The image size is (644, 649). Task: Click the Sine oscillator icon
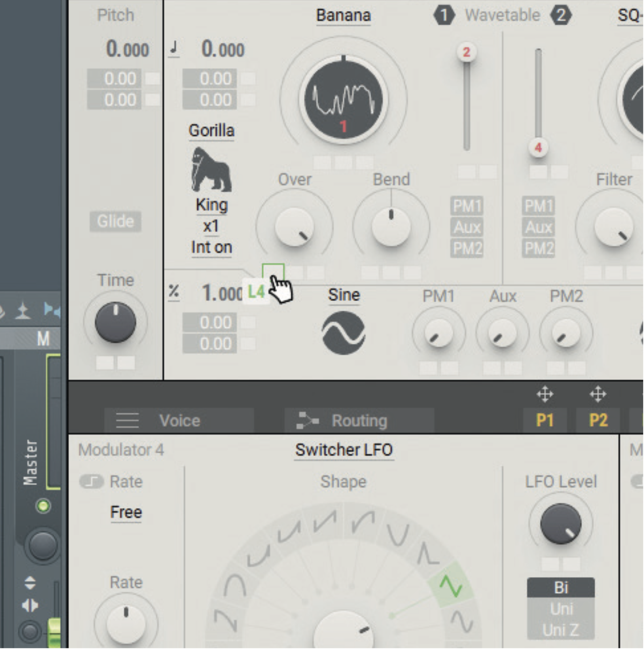click(343, 333)
